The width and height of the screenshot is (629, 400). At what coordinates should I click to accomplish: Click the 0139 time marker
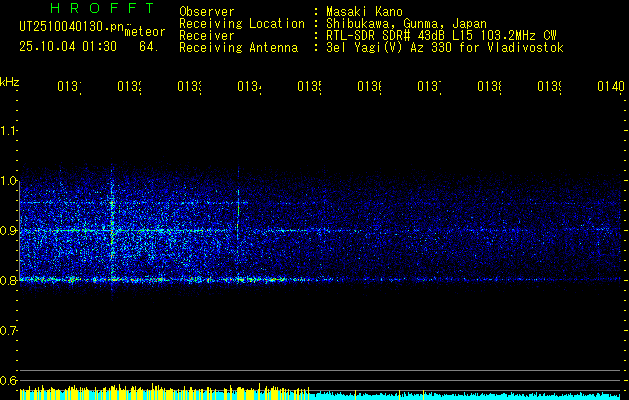click(x=549, y=86)
